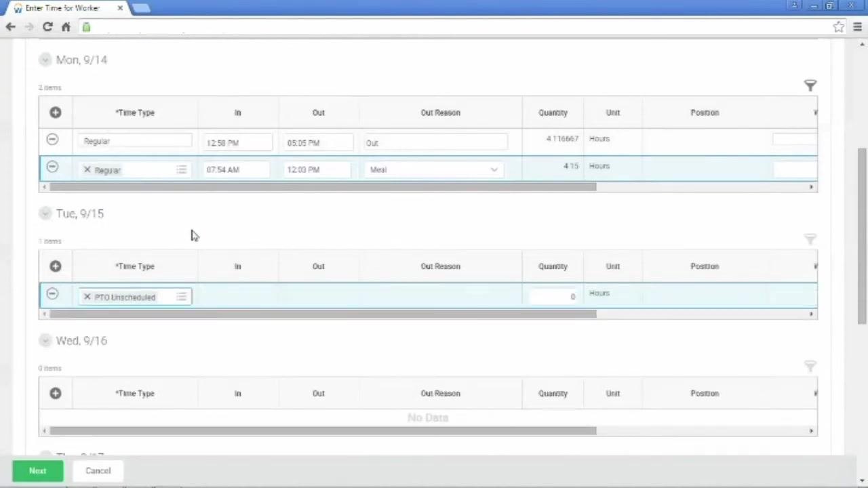Click the Cancel button
The width and height of the screenshot is (868, 488).
tap(98, 471)
